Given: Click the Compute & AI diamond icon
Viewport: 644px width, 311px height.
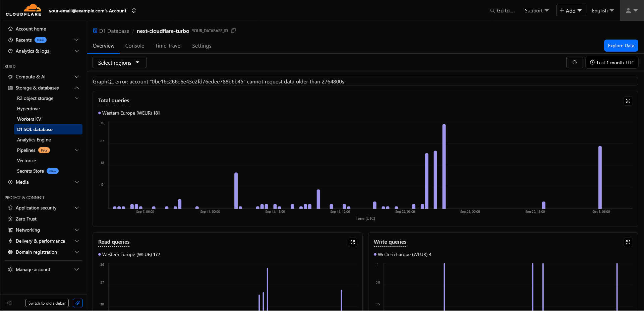Looking at the screenshot, I should 10,77.
